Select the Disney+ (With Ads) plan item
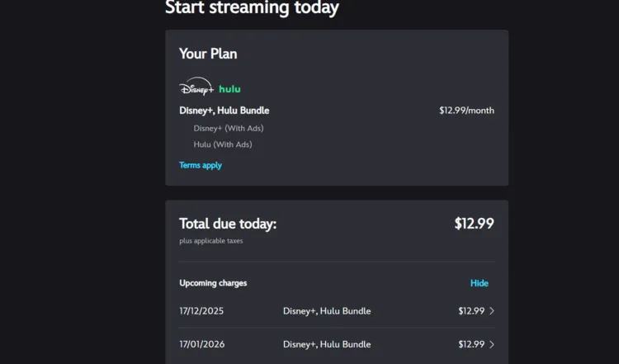619x364 pixels. click(x=229, y=128)
